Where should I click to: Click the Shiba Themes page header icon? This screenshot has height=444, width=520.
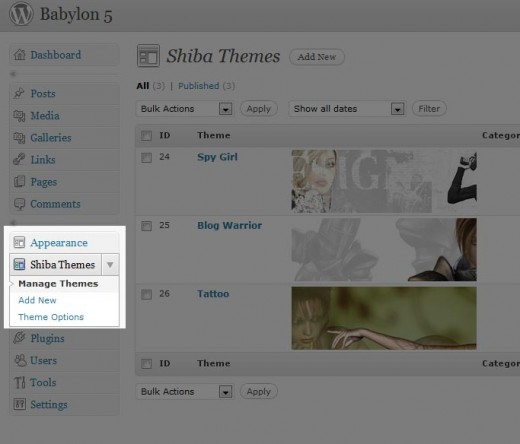click(148, 56)
